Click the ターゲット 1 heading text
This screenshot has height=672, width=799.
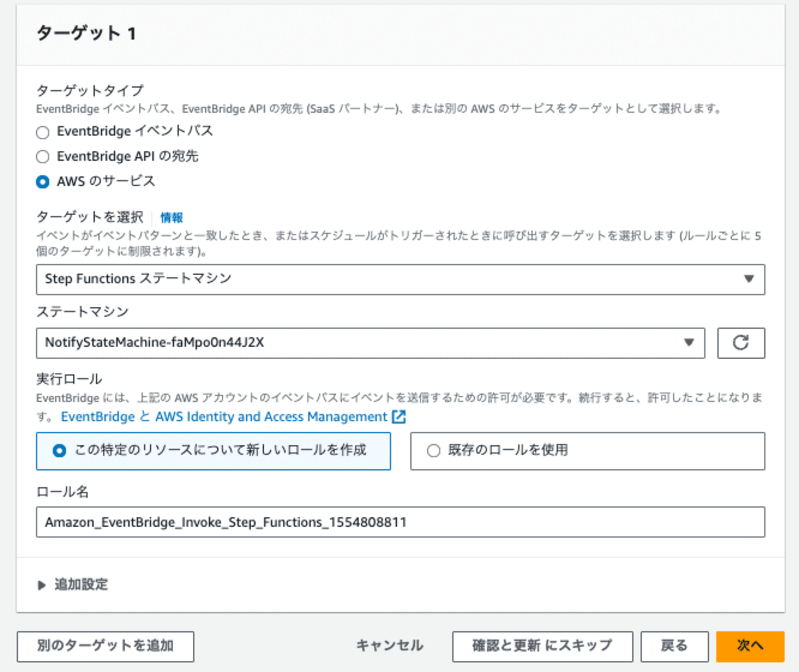pyautogui.click(x=86, y=33)
